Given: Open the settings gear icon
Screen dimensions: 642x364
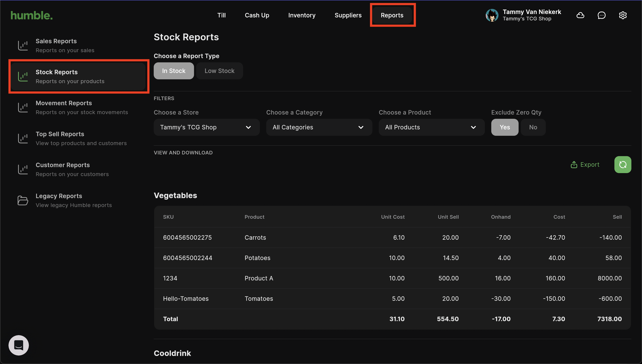Looking at the screenshot, I should (x=622, y=15).
